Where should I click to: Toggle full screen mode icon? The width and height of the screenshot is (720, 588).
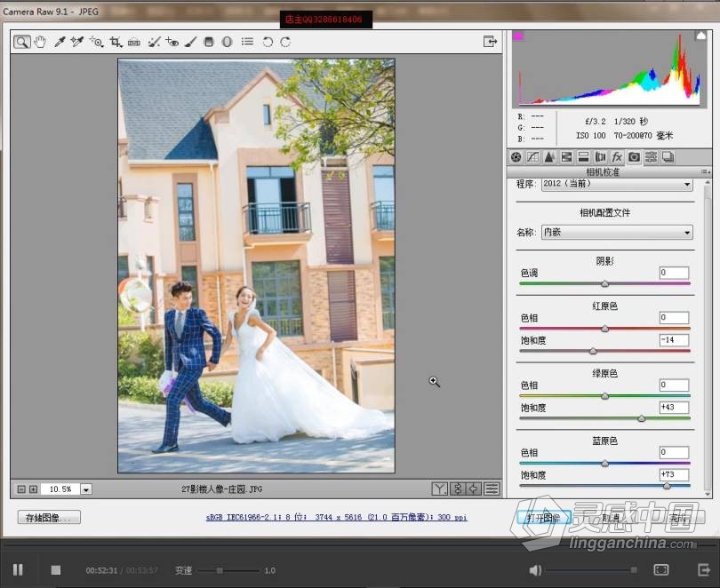490,42
